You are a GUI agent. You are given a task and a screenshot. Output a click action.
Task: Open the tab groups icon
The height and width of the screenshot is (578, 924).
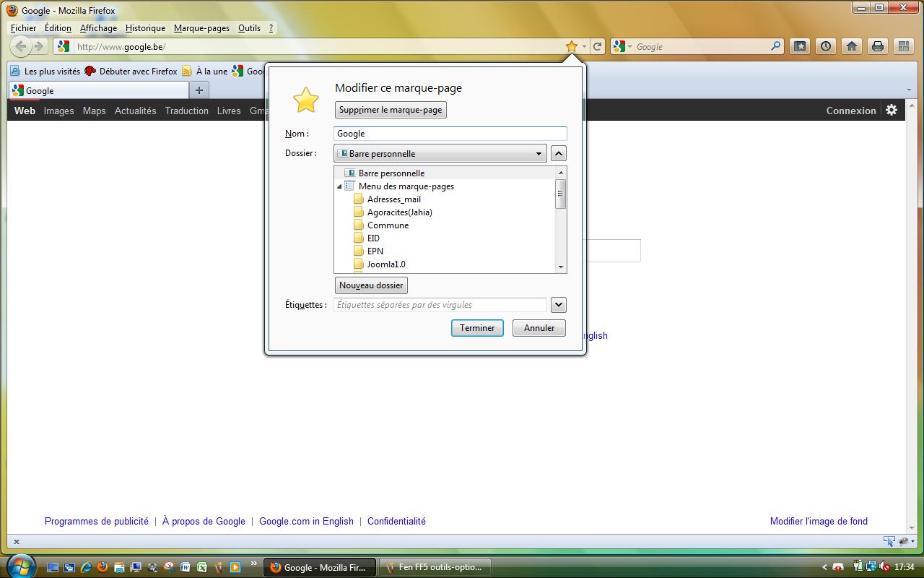coord(903,46)
